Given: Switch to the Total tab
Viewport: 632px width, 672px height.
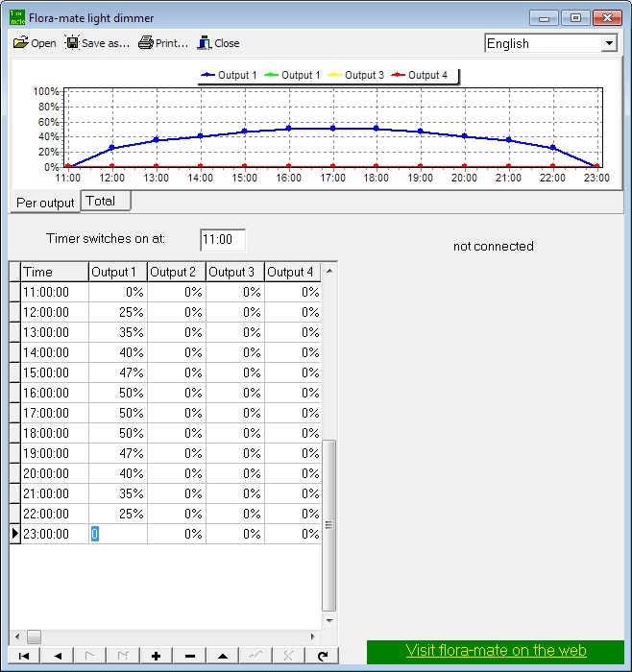Looking at the screenshot, I should 101,202.
